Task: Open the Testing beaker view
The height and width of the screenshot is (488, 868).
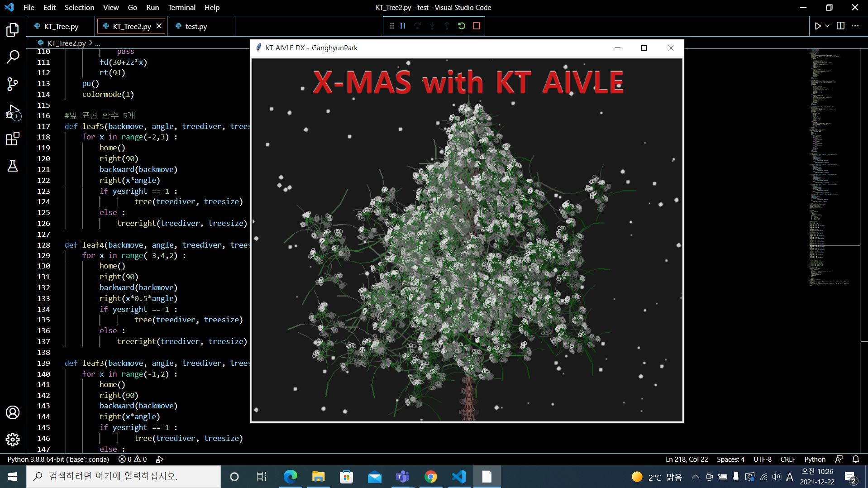Action: coord(12,166)
